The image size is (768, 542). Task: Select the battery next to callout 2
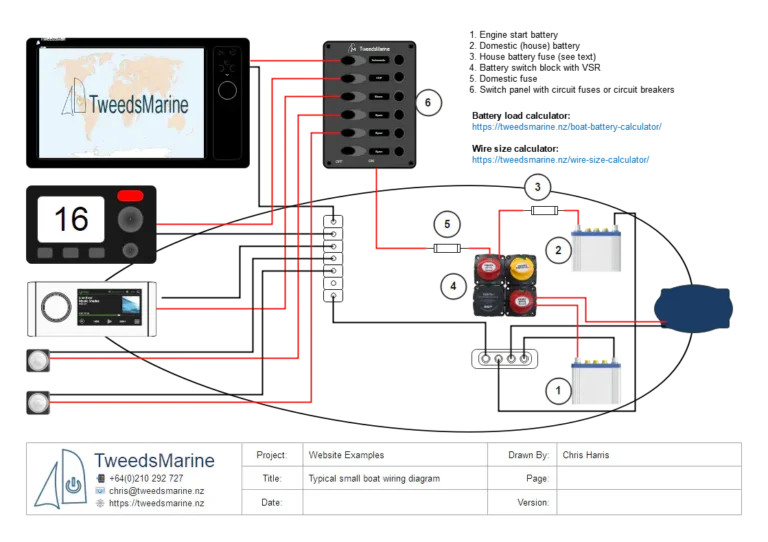(594, 248)
